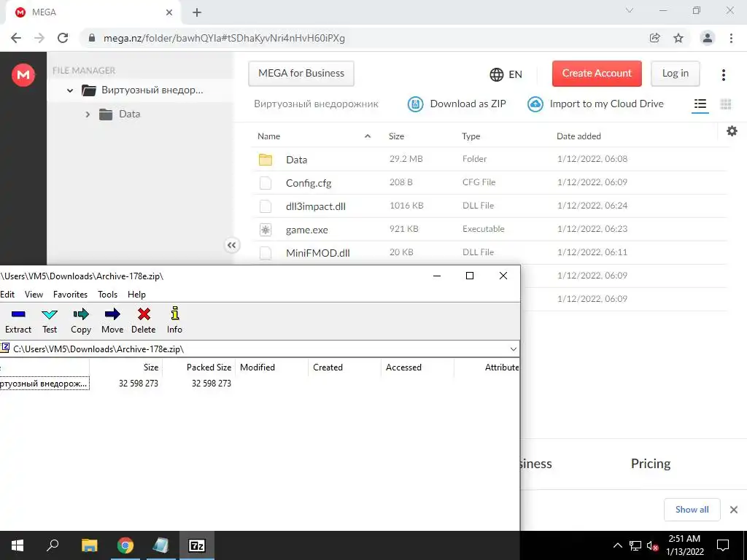
Task: Click the Extract button in 7-Zip
Action: coord(18,321)
